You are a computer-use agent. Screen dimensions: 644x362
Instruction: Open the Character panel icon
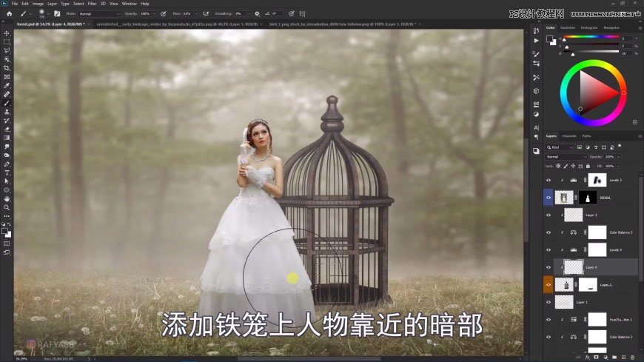pos(536,127)
